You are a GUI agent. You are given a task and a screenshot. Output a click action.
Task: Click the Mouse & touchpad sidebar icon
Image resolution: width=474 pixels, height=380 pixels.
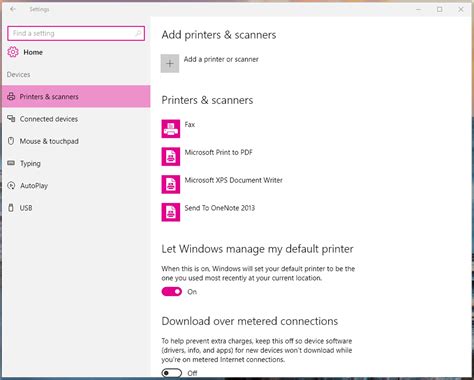(11, 141)
